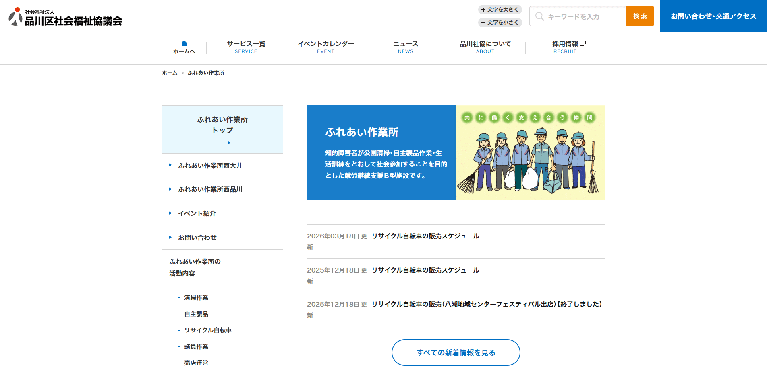
Task: Click ふれあい作業所 breadcrumb entry
Action: point(206,72)
